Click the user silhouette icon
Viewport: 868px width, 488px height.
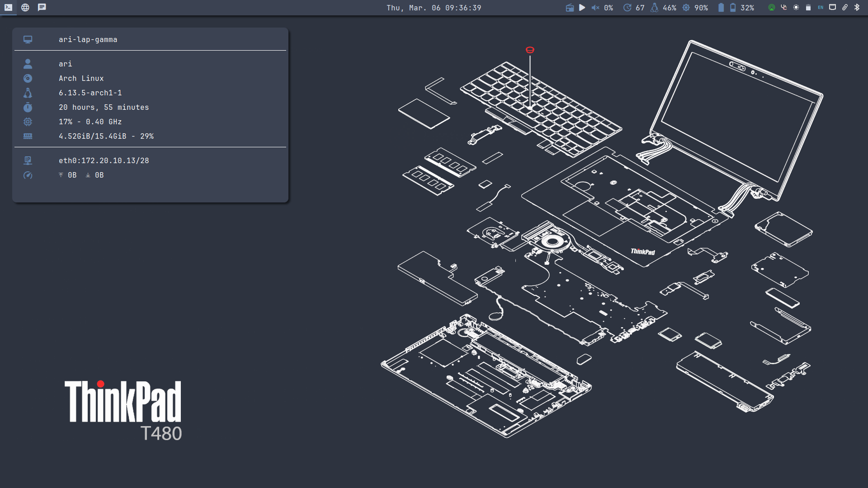tap(28, 64)
